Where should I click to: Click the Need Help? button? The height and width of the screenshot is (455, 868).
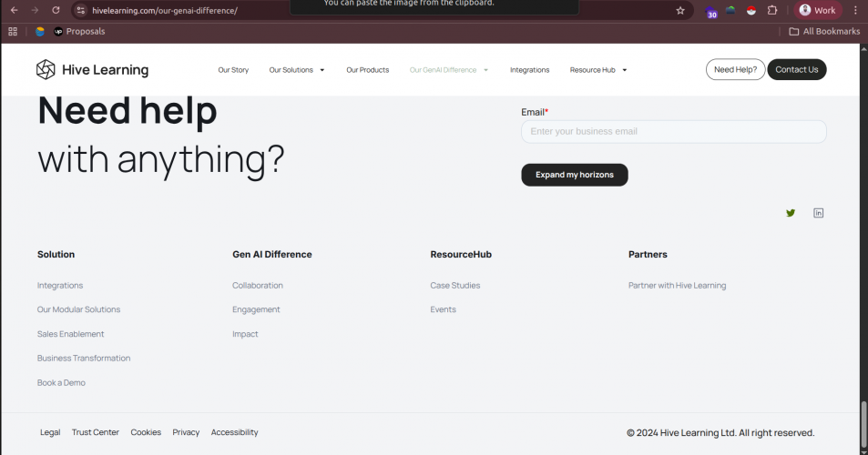click(735, 70)
